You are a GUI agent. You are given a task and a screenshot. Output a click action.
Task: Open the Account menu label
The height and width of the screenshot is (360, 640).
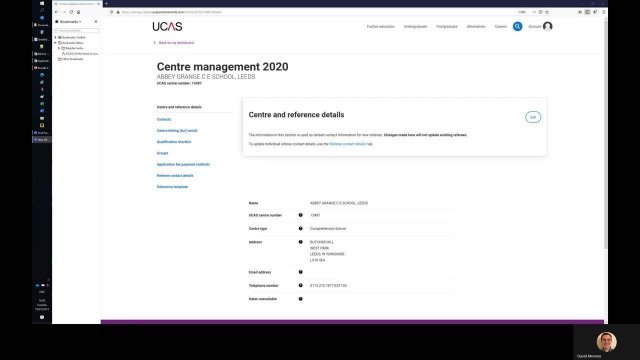tap(534, 27)
